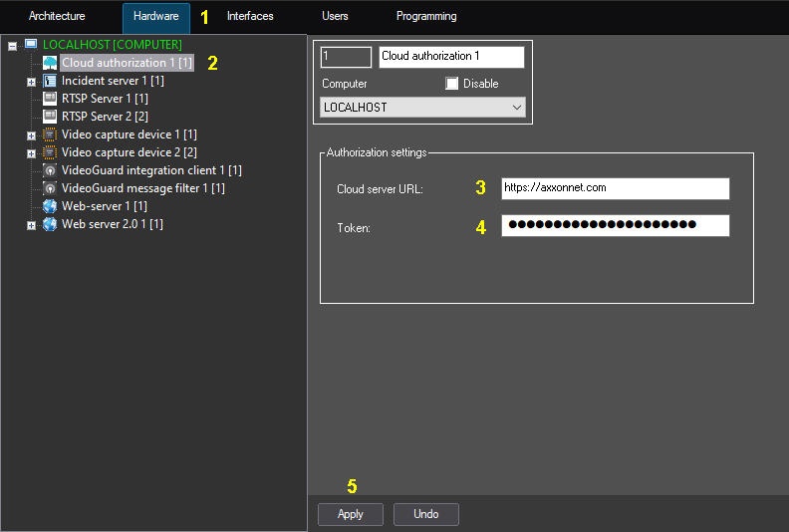This screenshot has height=532, width=789.
Task: Click the RTSP Server 2 icon
Action: (50, 117)
